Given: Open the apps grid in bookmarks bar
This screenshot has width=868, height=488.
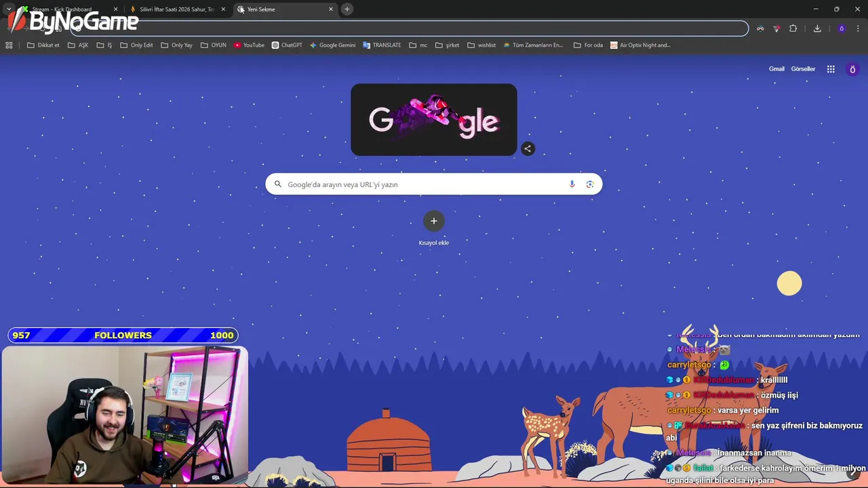Looking at the screenshot, I should tap(9, 45).
